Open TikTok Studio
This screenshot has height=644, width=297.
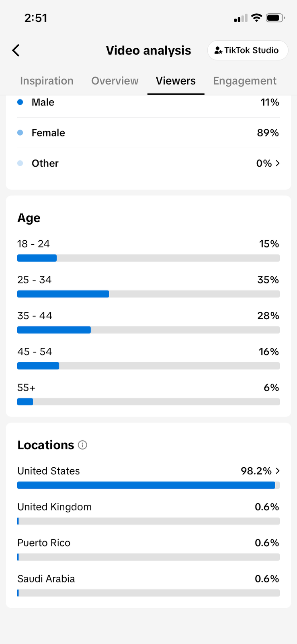tap(247, 50)
